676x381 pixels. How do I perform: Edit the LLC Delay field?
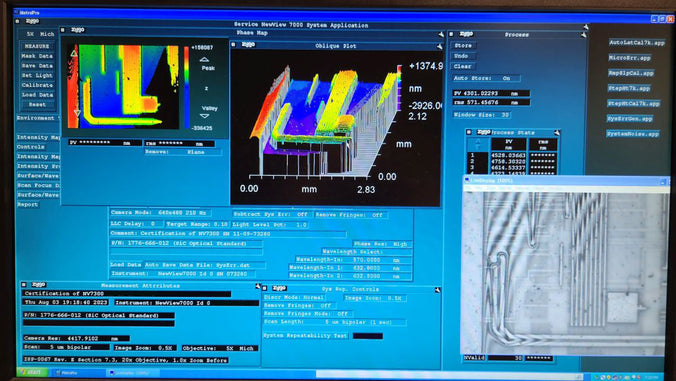click(x=136, y=224)
